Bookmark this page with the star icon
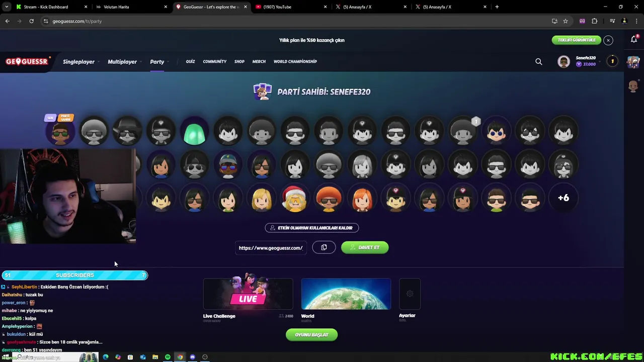The height and width of the screenshot is (362, 644). [566, 21]
